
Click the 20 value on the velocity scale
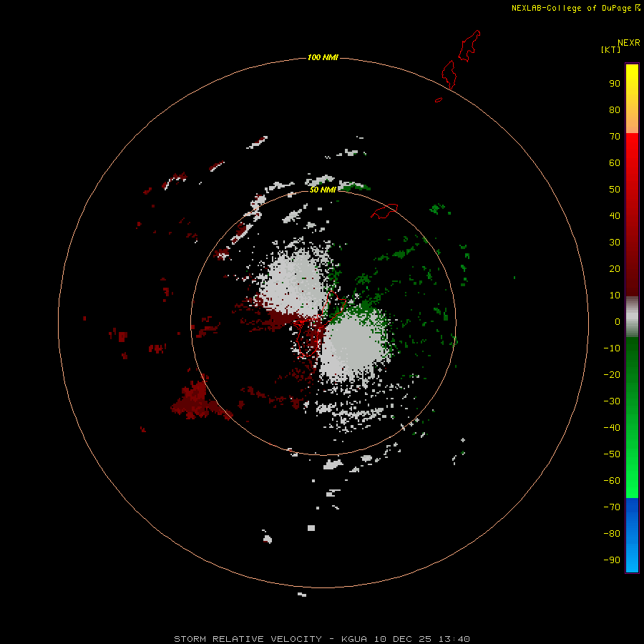[615, 268]
